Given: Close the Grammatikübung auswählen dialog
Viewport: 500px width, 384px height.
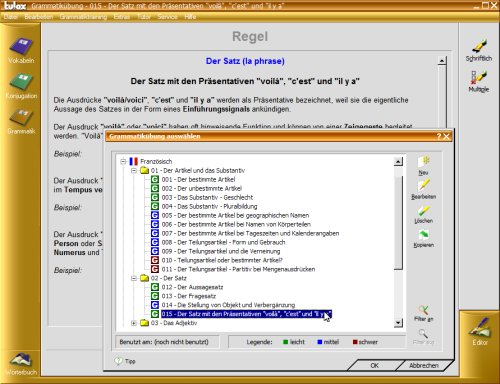Looking at the screenshot, I should tap(447, 136).
